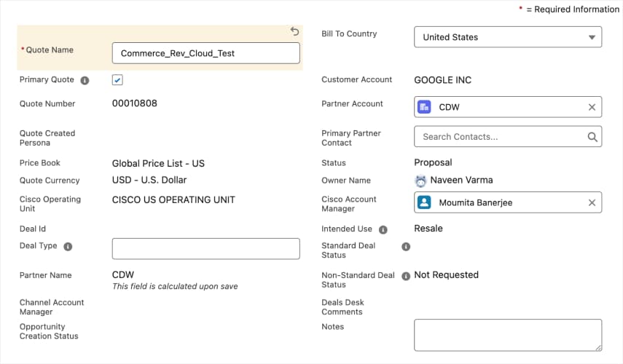Viewport: 623px width, 364px height.
Task: Click the search magnifier in Primary Partner Contact
Action: coord(592,137)
